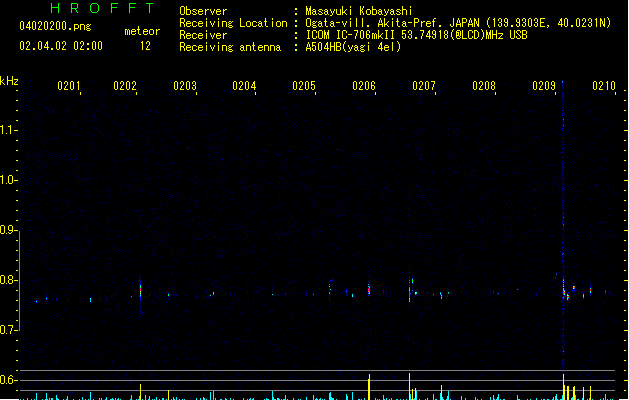This screenshot has height=400, width=629.
Task: Click the kHz axis unit label
Action: [x=9, y=81]
